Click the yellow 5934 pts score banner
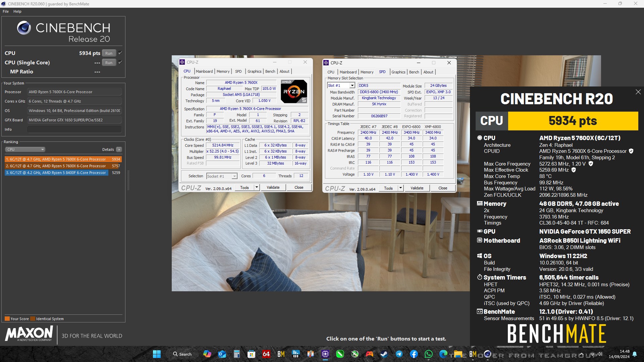 tap(573, 121)
